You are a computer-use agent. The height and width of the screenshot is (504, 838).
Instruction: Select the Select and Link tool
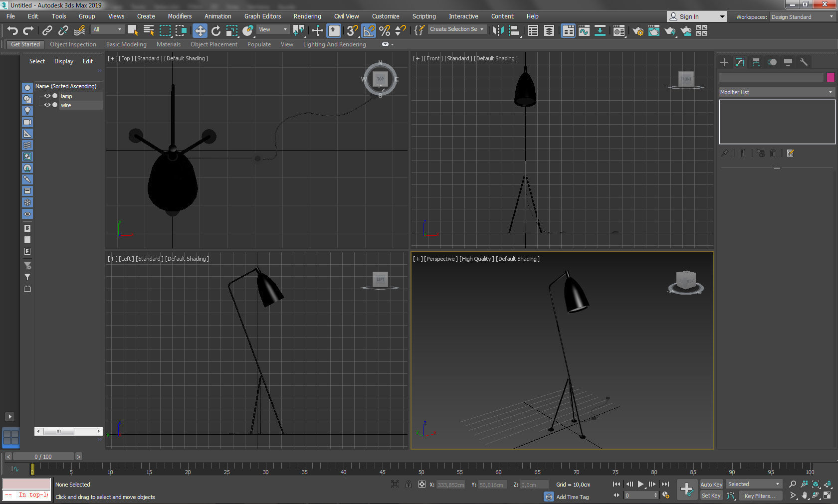coord(47,31)
